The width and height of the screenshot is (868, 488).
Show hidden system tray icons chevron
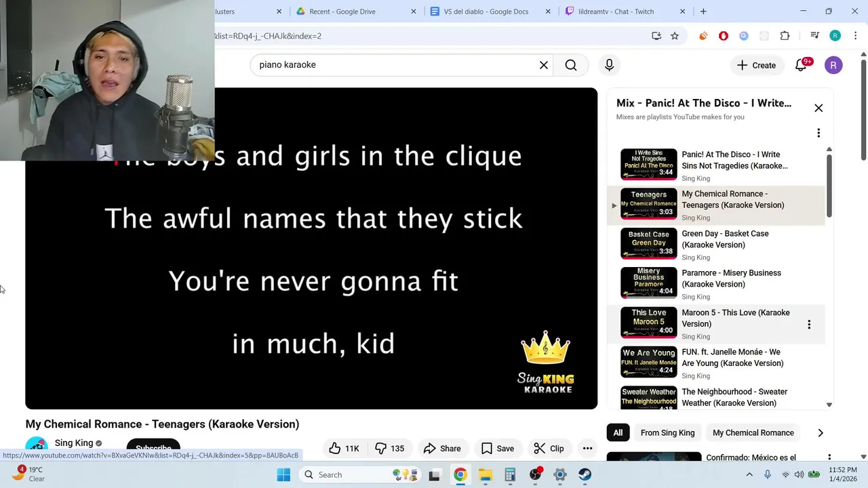coord(749,474)
